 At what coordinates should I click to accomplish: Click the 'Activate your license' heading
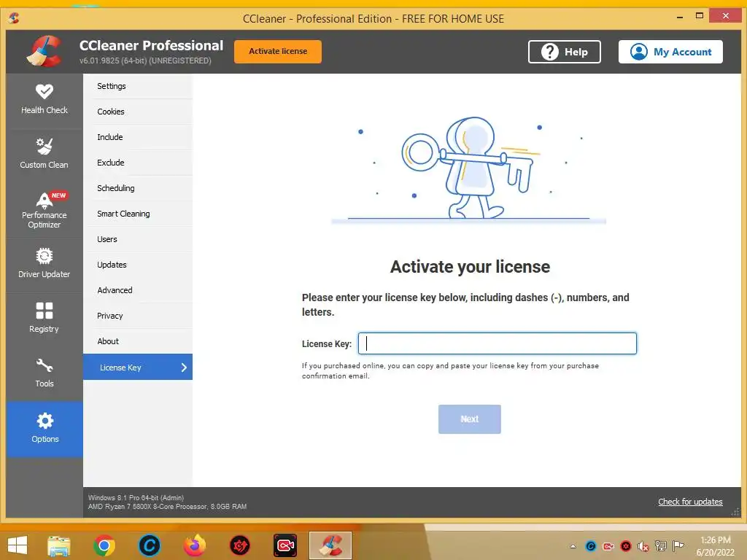pos(470,267)
